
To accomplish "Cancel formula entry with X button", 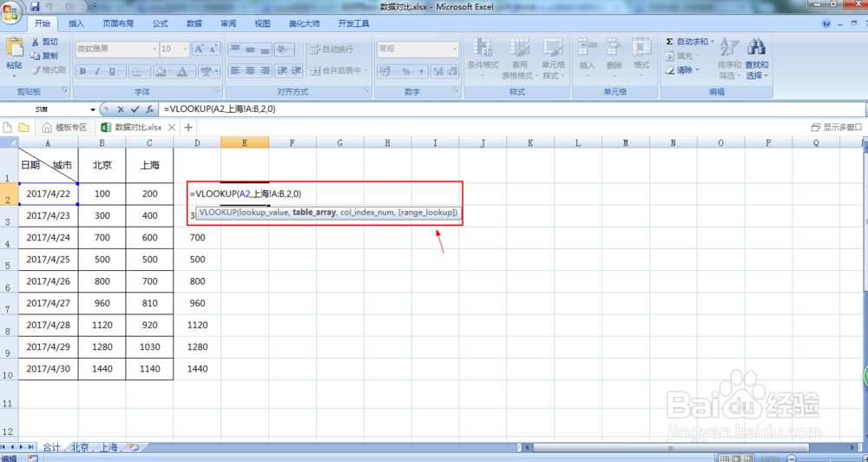I will (x=121, y=109).
